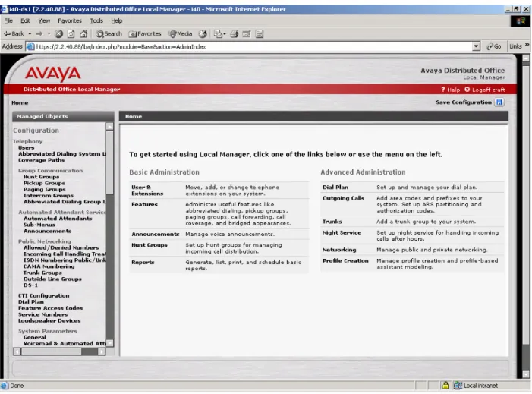Expand the Address bar dropdown arrow
532x394 pixels.
pos(477,46)
